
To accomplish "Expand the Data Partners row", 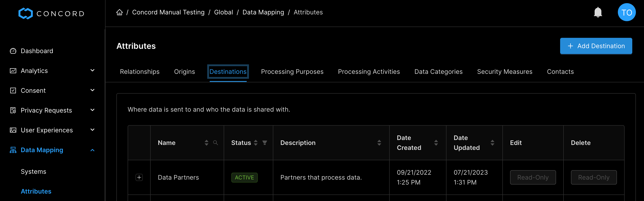I will [139, 177].
